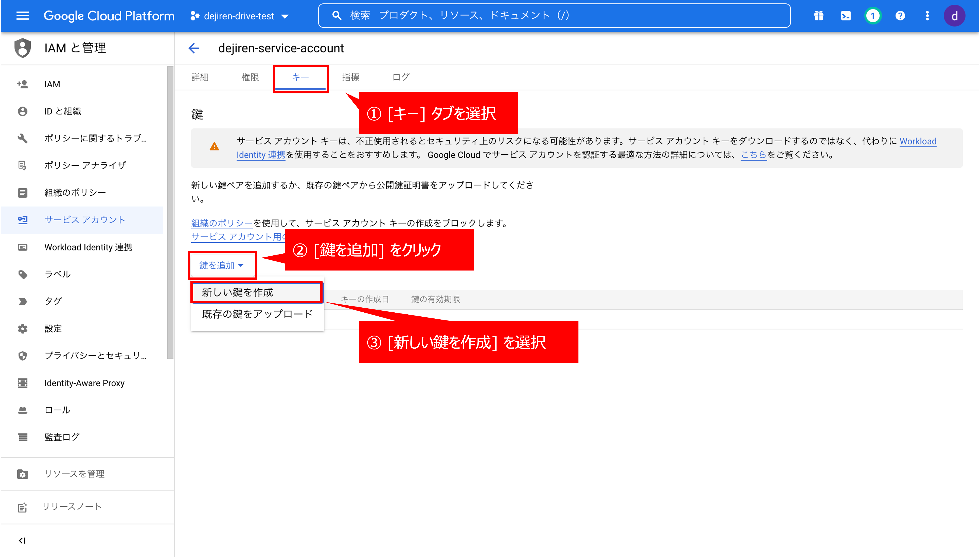Open the dejiren-drive-test project selector
Image resolution: width=980 pixels, height=557 pixels.
(x=240, y=16)
